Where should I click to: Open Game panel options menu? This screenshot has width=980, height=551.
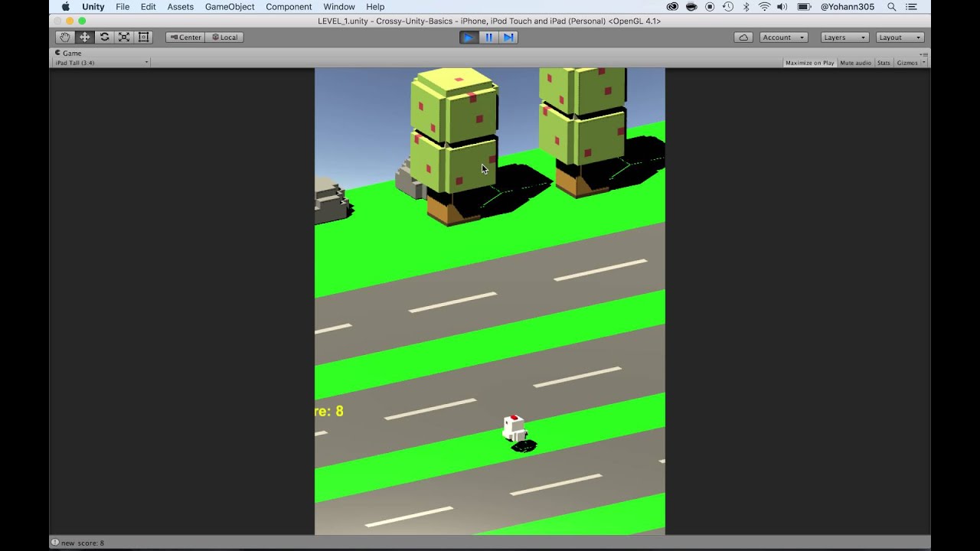tap(923, 54)
